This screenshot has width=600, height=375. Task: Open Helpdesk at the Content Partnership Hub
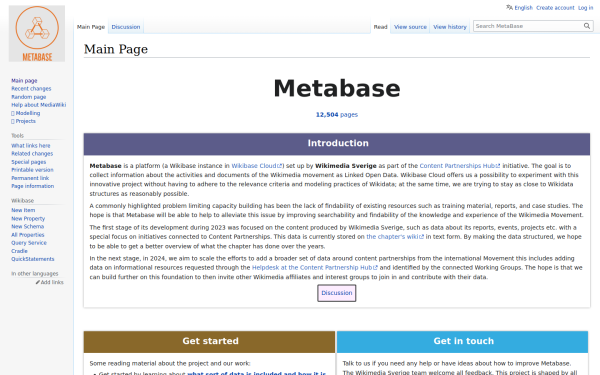click(315, 268)
